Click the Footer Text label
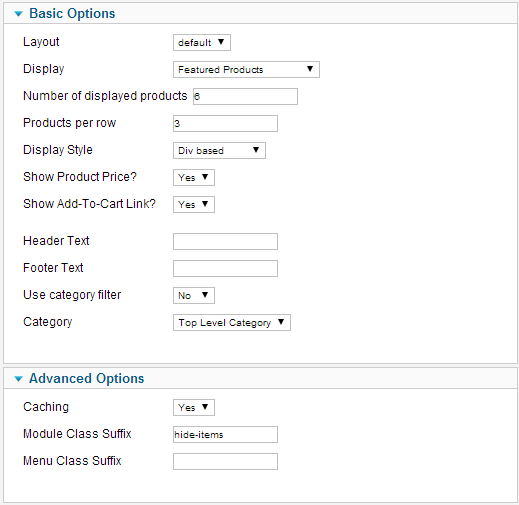The image size is (519, 505). pos(53,268)
